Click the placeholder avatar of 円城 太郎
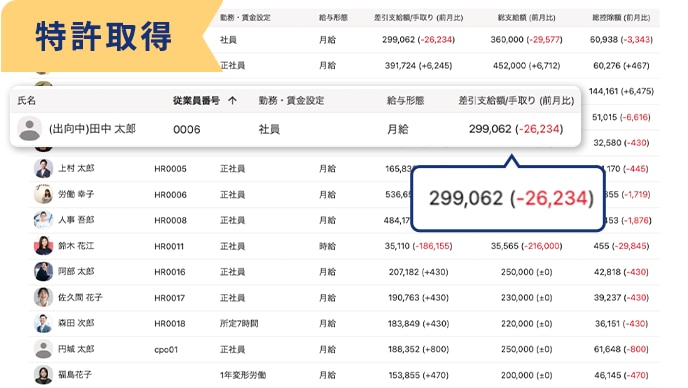 point(43,349)
